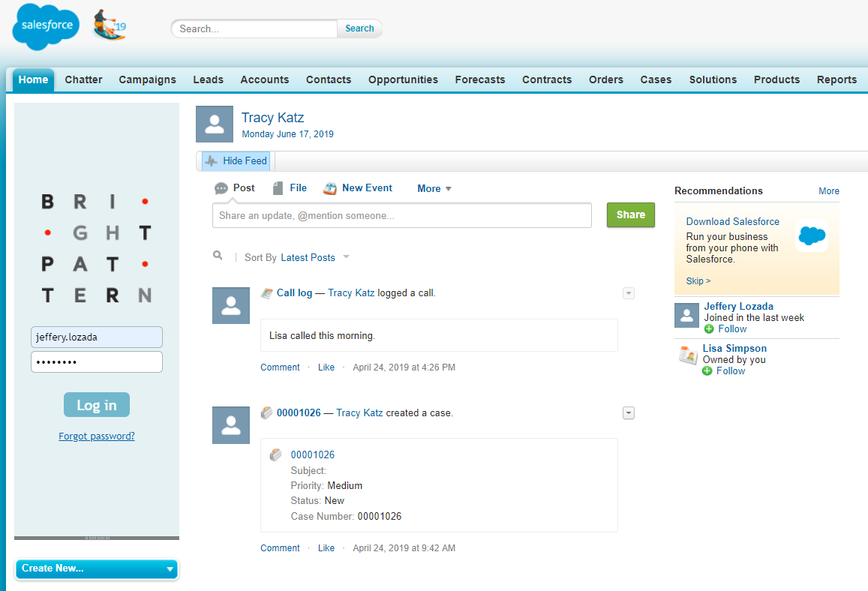This screenshot has width=868, height=591.
Task: Click the Log in button
Action: (x=97, y=405)
